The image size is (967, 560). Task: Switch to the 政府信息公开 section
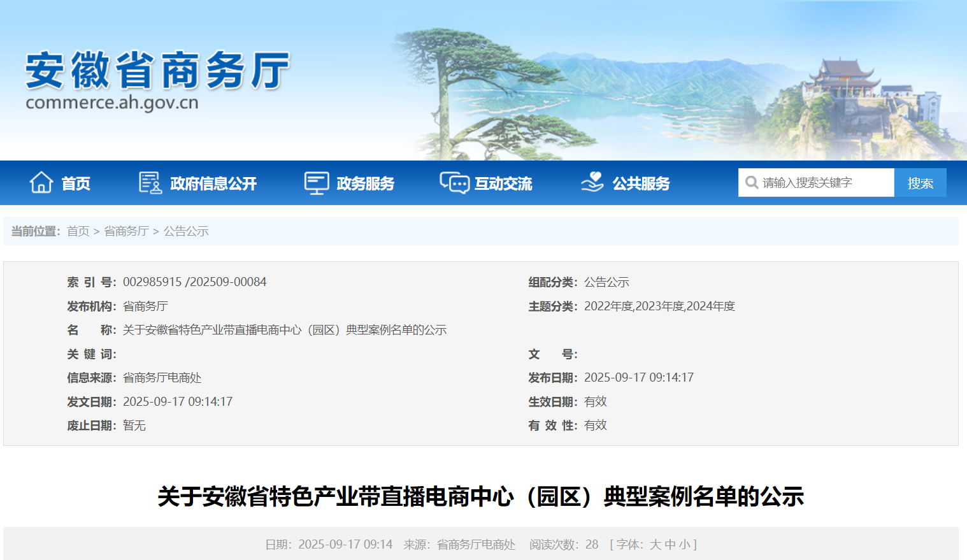point(213,183)
